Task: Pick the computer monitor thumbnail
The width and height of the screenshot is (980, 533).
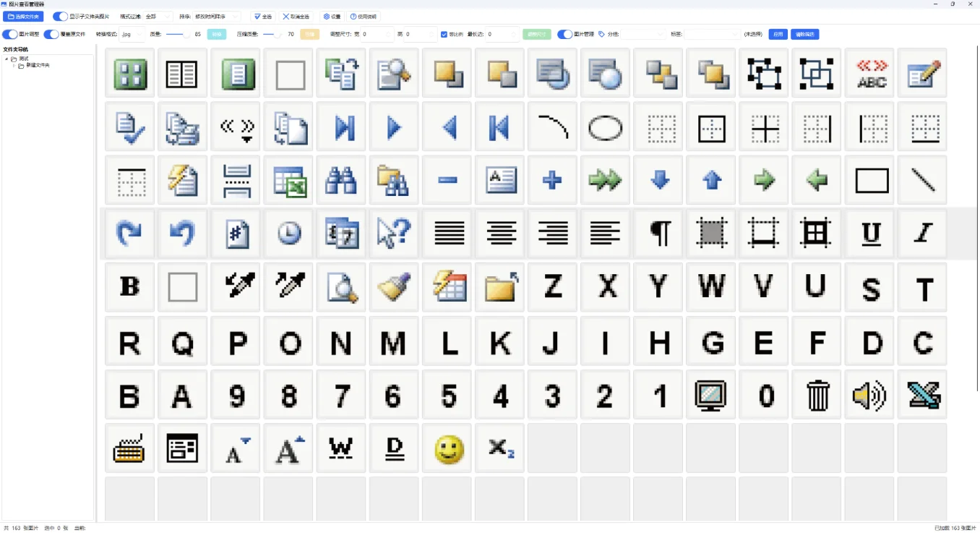Action: click(711, 395)
